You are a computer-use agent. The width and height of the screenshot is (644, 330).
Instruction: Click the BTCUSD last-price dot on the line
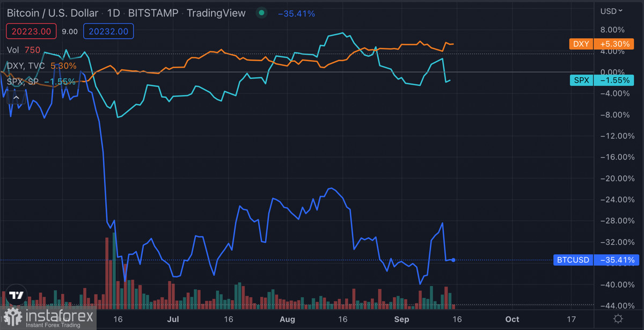454,260
